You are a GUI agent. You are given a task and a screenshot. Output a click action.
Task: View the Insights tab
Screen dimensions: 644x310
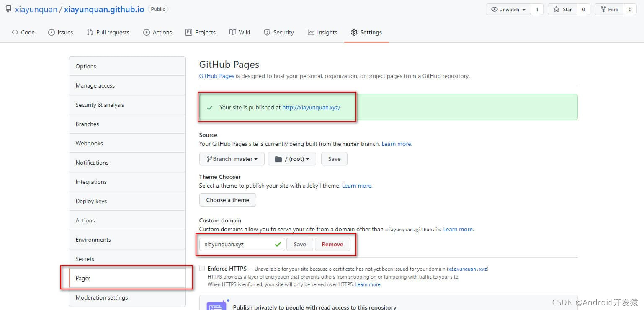(x=322, y=32)
